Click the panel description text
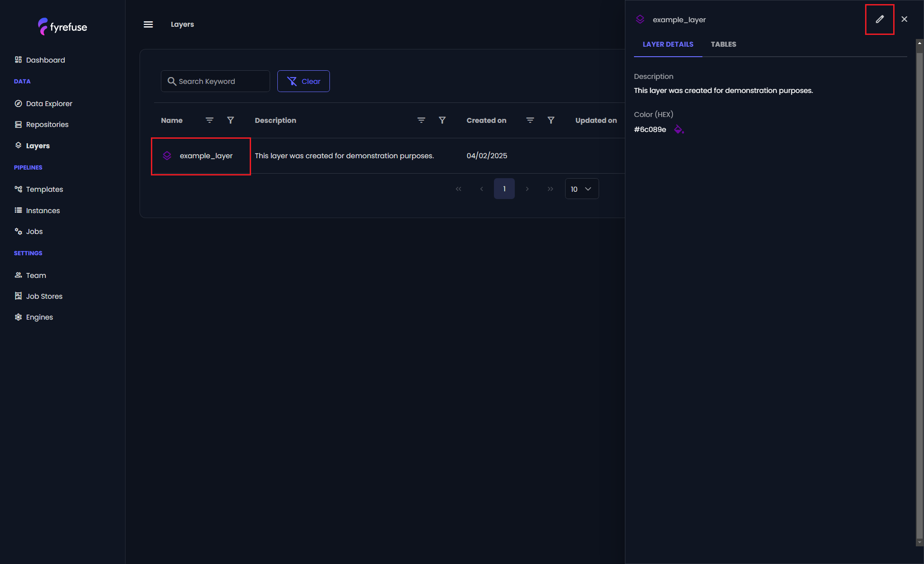 pos(723,90)
